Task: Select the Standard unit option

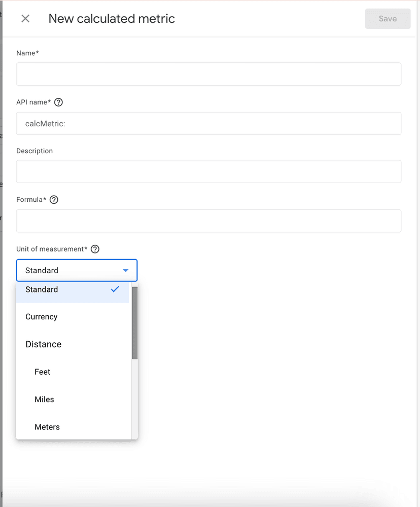Action: tap(41, 289)
